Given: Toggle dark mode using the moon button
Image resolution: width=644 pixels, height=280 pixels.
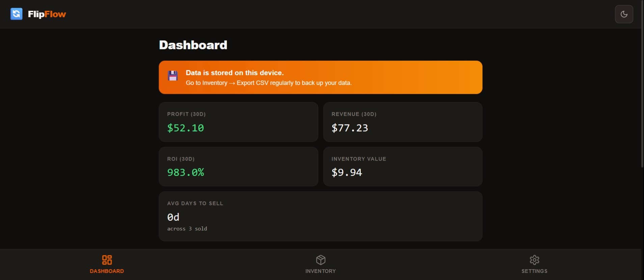Looking at the screenshot, I should click(624, 14).
